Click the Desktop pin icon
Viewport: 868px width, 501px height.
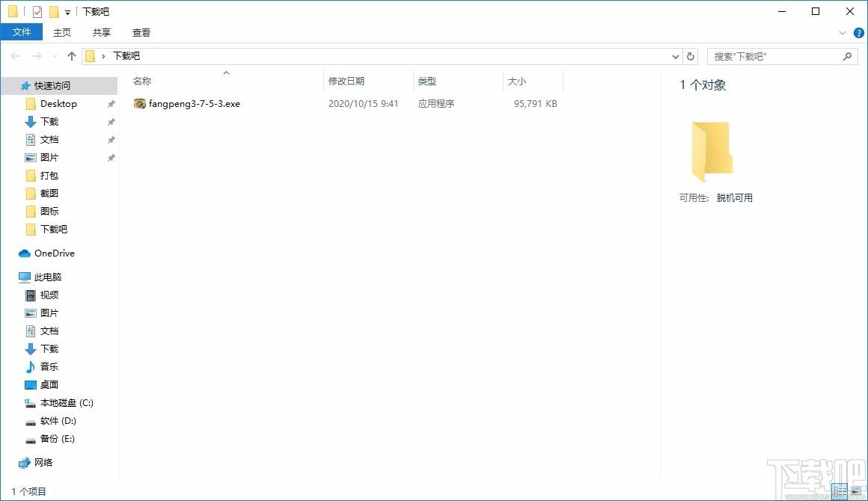(111, 104)
